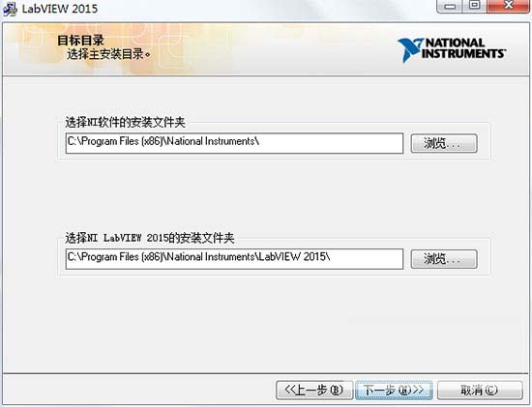Focus the LabVIEW 2015 path field

tap(234, 259)
